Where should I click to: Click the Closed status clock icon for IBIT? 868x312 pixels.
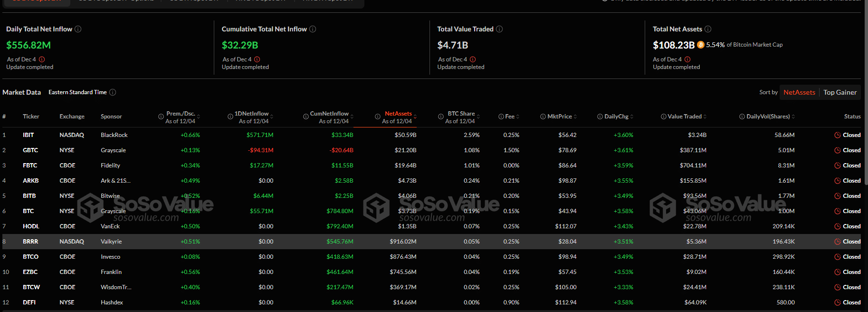tap(838, 135)
